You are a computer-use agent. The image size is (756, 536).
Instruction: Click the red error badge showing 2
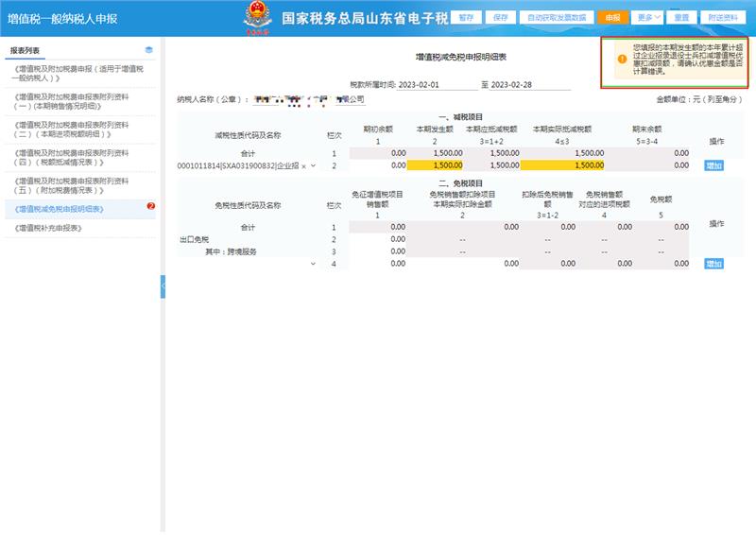[x=151, y=206]
